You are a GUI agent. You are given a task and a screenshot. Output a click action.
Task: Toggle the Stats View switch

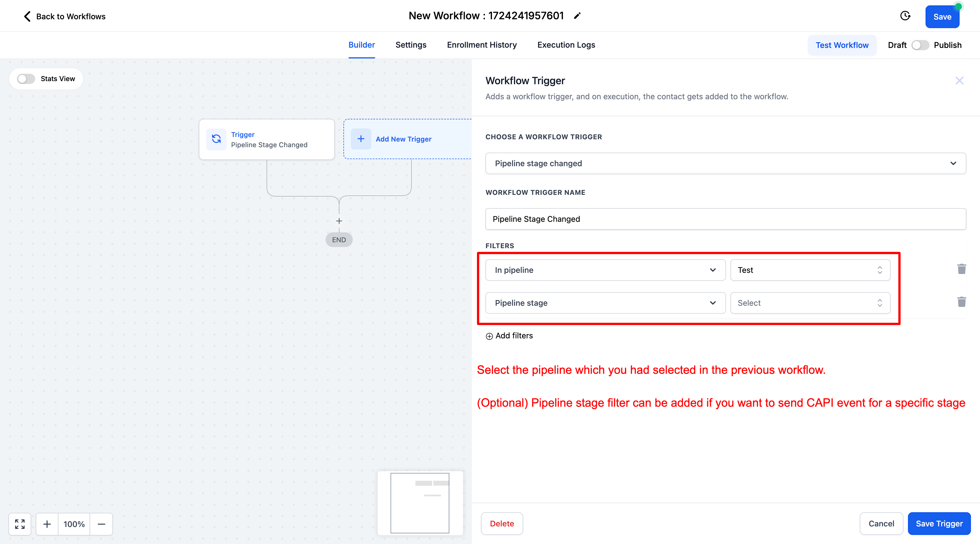26,79
